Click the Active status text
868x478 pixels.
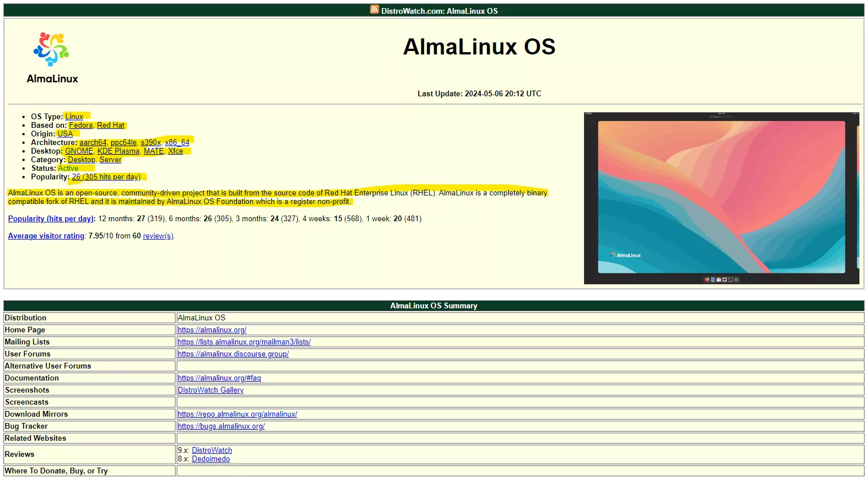pyautogui.click(x=68, y=169)
